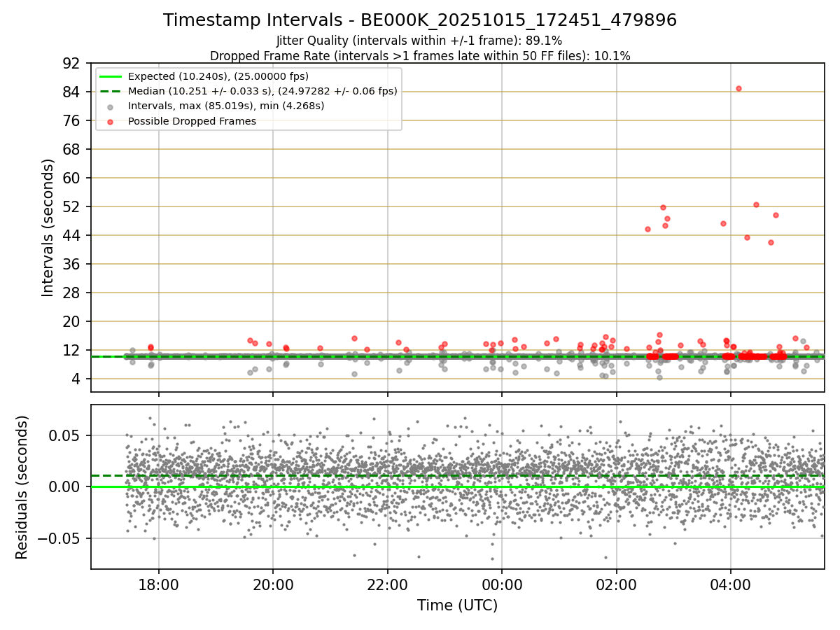Click the legend entry "Median (10.251 +/- 0.033 s)"
The height and width of the screenshot is (630, 840).
tap(262, 91)
